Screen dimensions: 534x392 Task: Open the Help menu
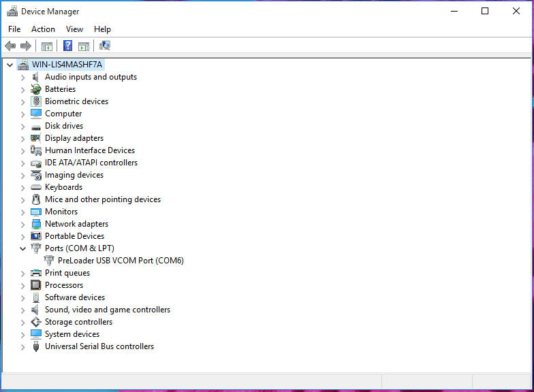click(x=102, y=29)
